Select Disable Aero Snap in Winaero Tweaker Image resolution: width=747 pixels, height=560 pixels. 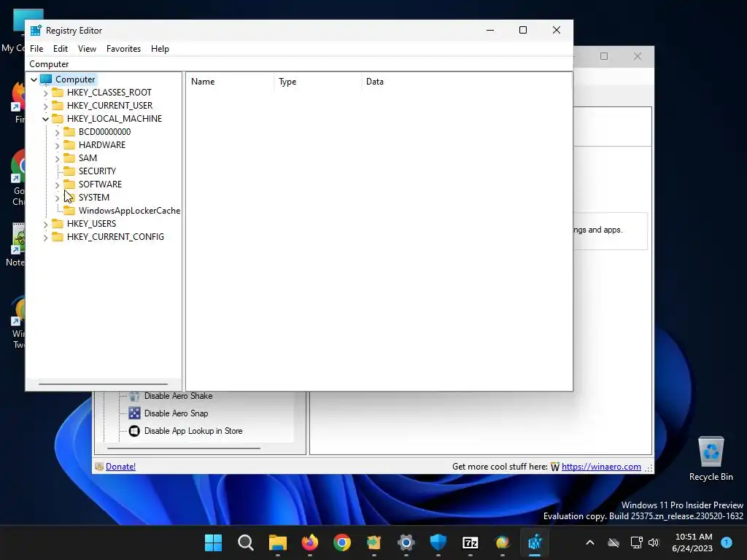click(x=176, y=413)
